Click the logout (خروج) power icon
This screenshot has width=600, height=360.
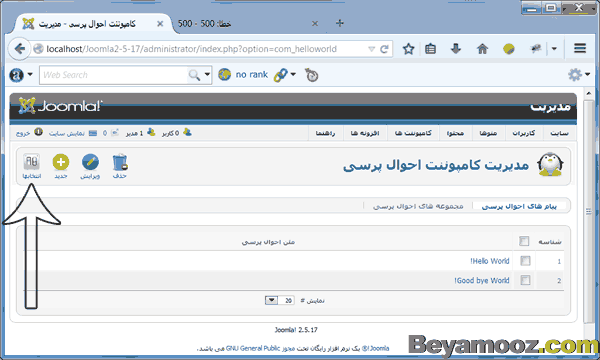[38, 132]
